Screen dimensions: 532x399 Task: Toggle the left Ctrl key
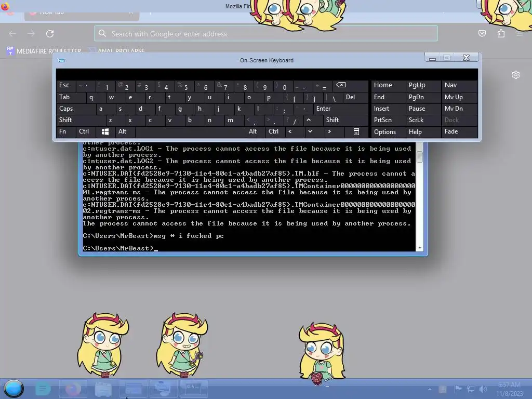point(86,131)
